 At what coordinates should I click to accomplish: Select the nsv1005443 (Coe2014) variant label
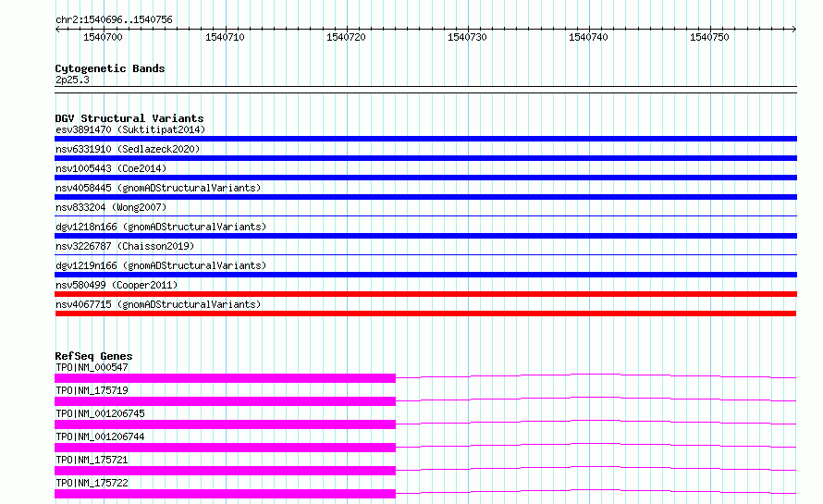(x=111, y=168)
